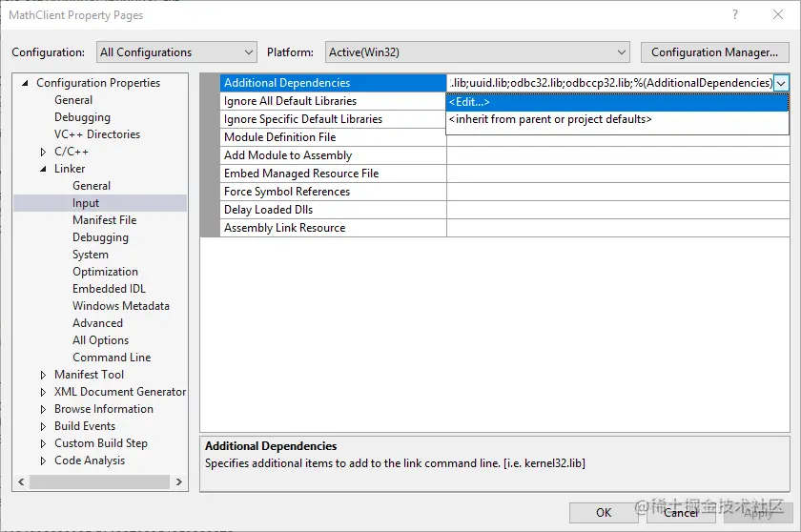
Task: Select the Add Module to Assembly row
Action: (333, 155)
